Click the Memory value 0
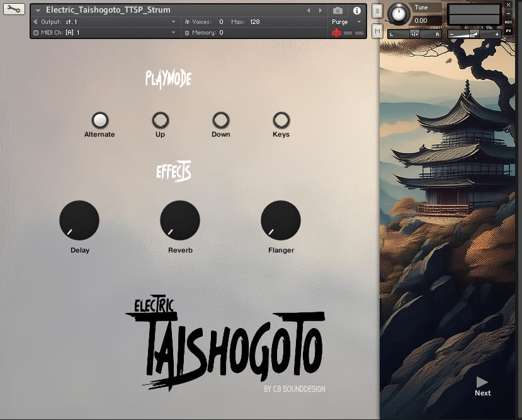 point(221,33)
